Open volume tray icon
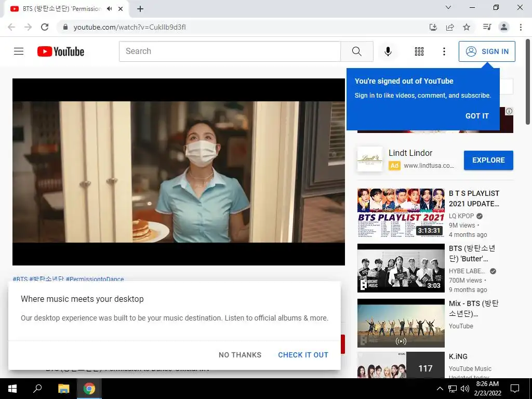Screen dimensions: 532x399 465,389
